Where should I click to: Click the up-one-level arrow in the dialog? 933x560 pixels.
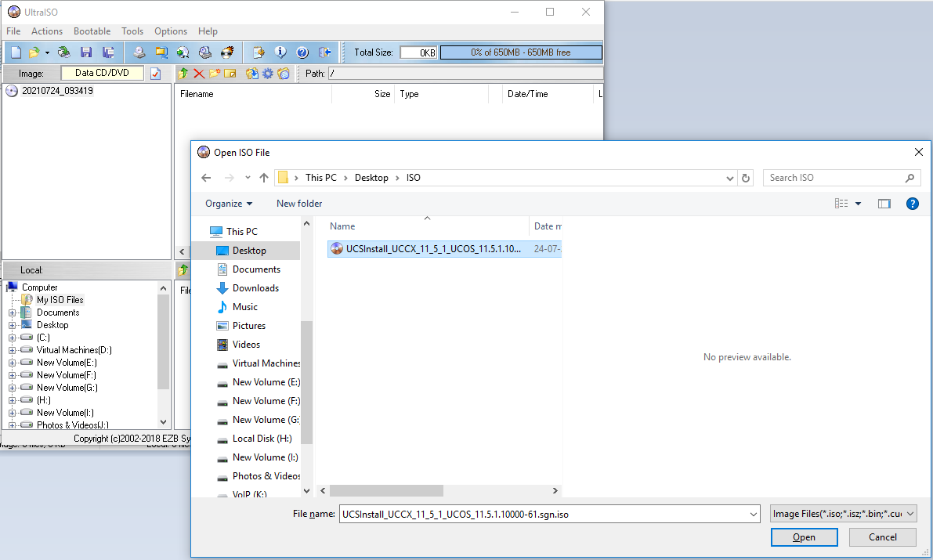[x=264, y=177]
